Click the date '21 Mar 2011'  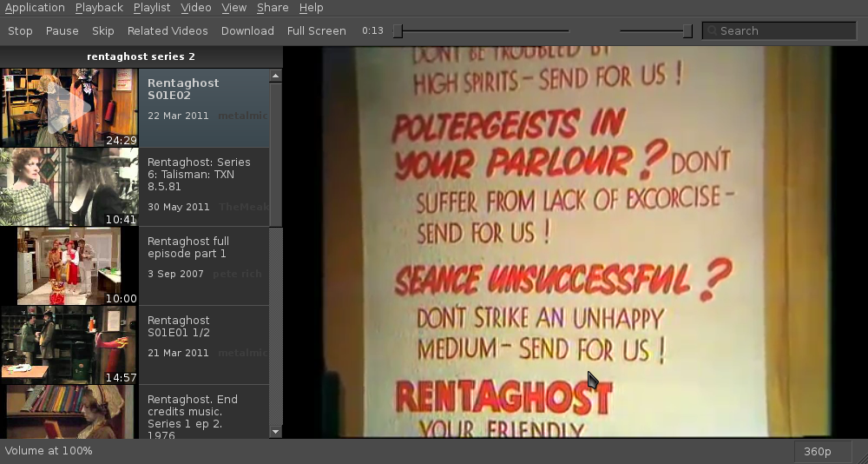coord(178,353)
